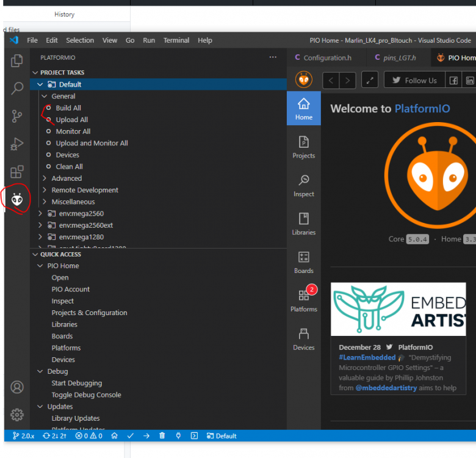Click the Upload arrow icon in status bar
Screen dimensions: 476x458
[146, 436]
